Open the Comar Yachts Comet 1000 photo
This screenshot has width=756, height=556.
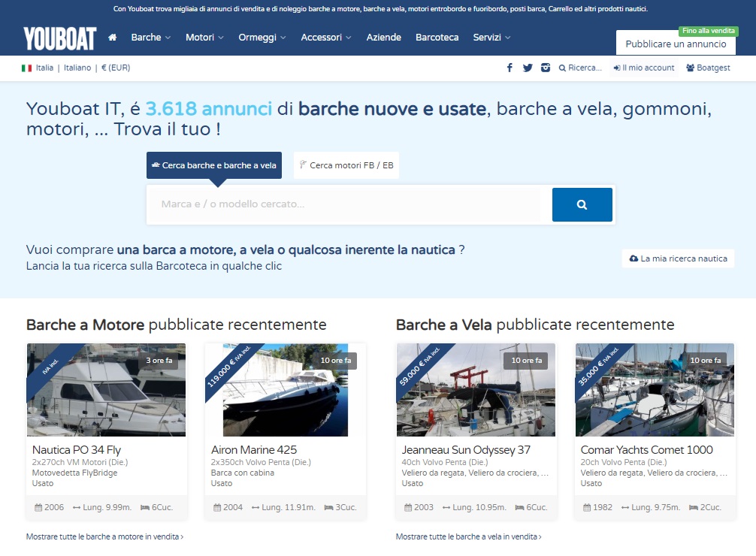pyautogui.click(x=655, y=390)
